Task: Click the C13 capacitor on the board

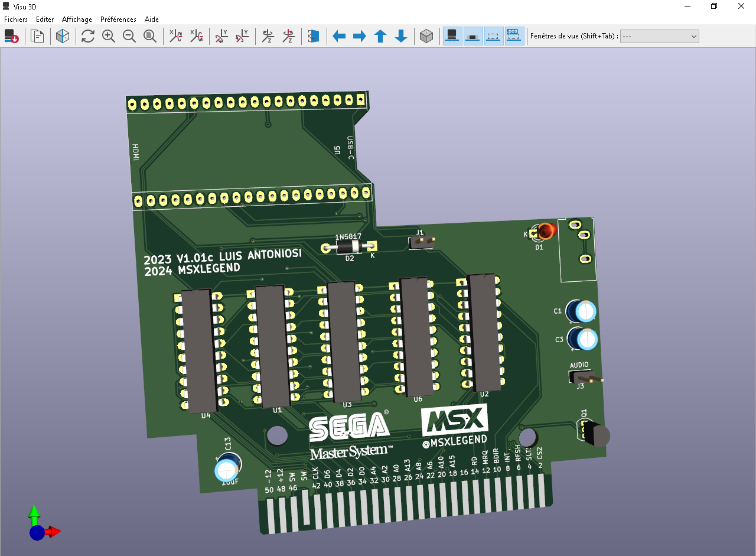Action: 227,469
